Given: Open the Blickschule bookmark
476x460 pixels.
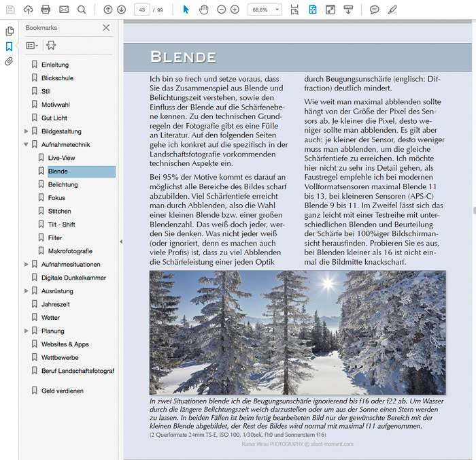Looking at the screenshot, I should point(57,78).
